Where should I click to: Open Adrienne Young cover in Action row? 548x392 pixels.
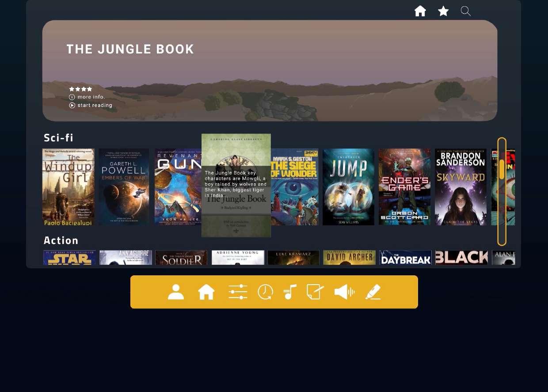238,258
